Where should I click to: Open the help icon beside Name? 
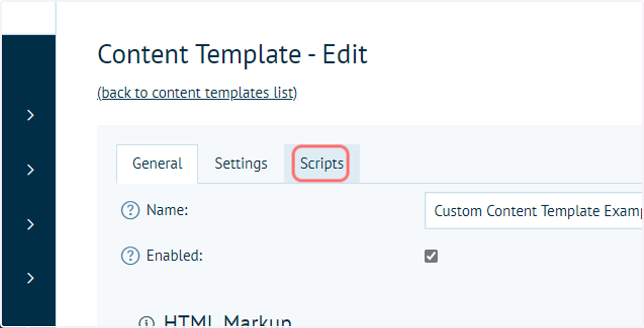(x=130, y=210)
